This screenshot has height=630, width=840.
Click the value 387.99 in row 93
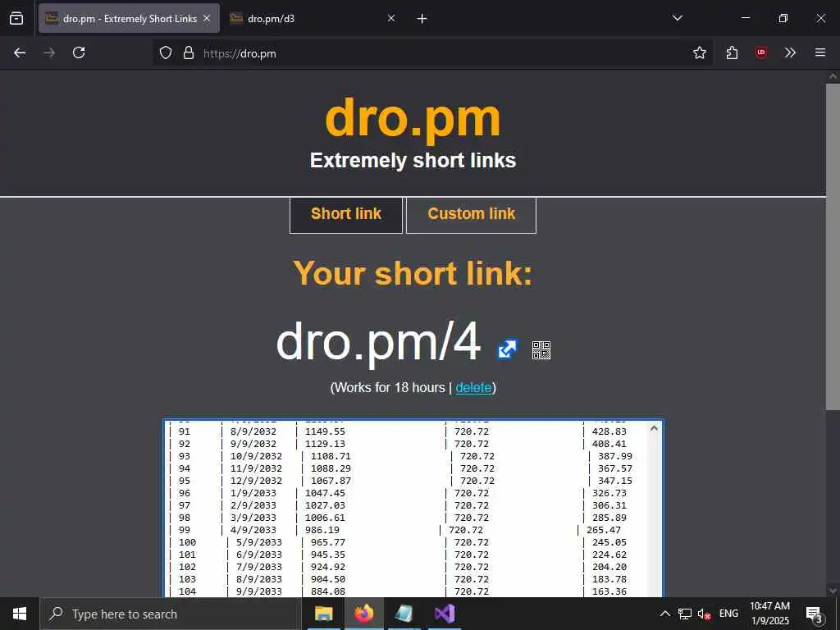tap(615, 456)
